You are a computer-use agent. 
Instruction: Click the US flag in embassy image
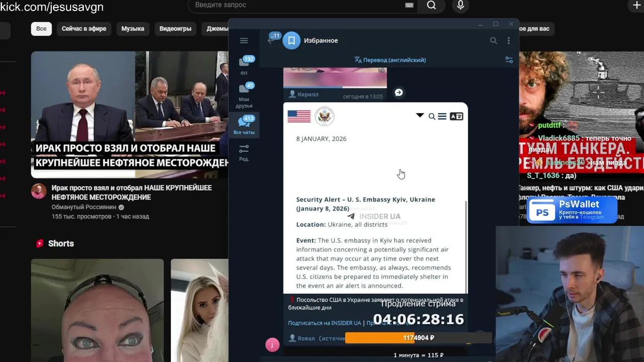pyautogui.click(x=299, y=117)
